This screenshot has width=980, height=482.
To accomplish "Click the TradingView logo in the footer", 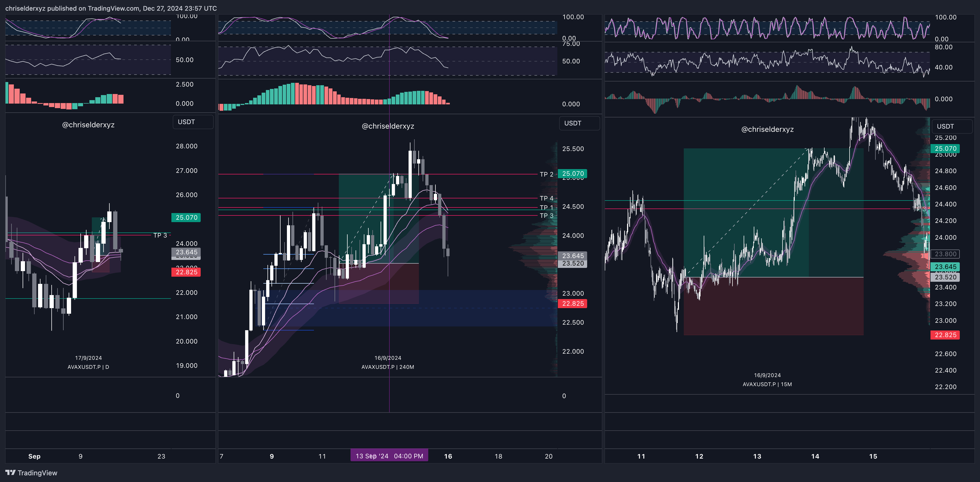I will click(31, 472).
